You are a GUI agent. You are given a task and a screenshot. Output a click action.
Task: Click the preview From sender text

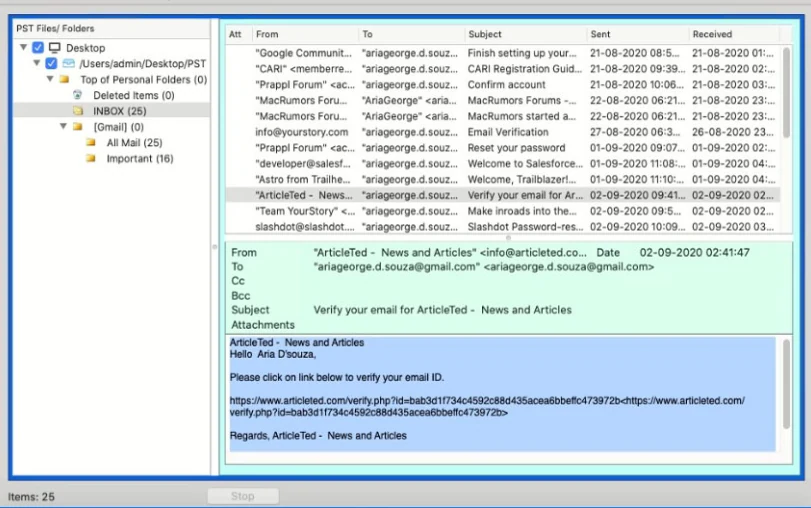click(x=449, y=252)
